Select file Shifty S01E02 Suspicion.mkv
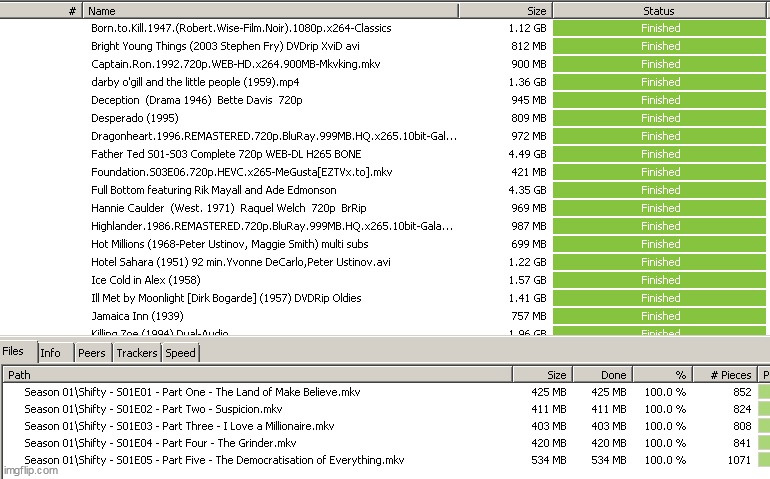 click(153, 409)
